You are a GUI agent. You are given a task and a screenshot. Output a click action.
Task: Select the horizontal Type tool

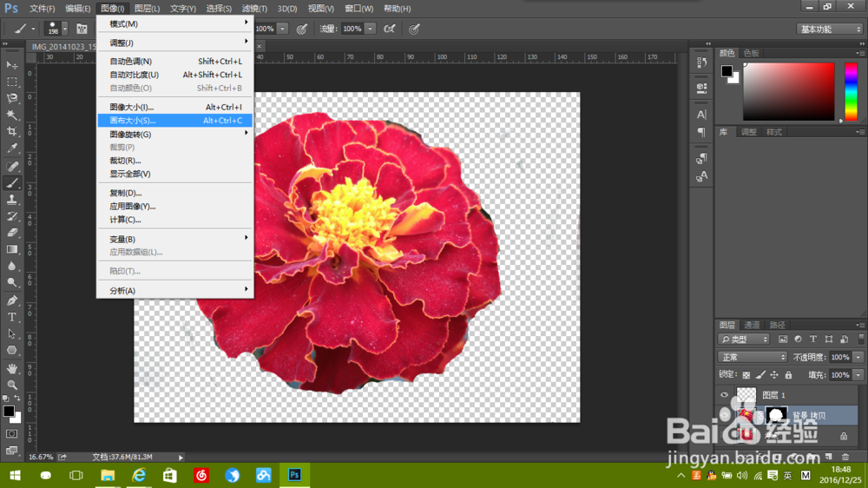(x=12, y=317)
